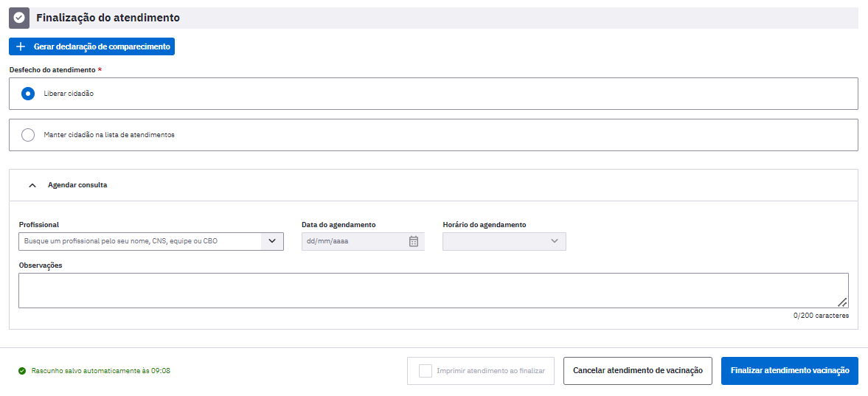Click the plus icon on Gerar declaração button

[21, 46]
